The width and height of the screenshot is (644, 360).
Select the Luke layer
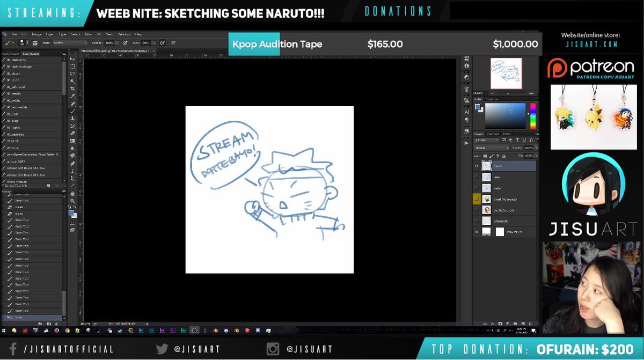[x=504, y=177]
